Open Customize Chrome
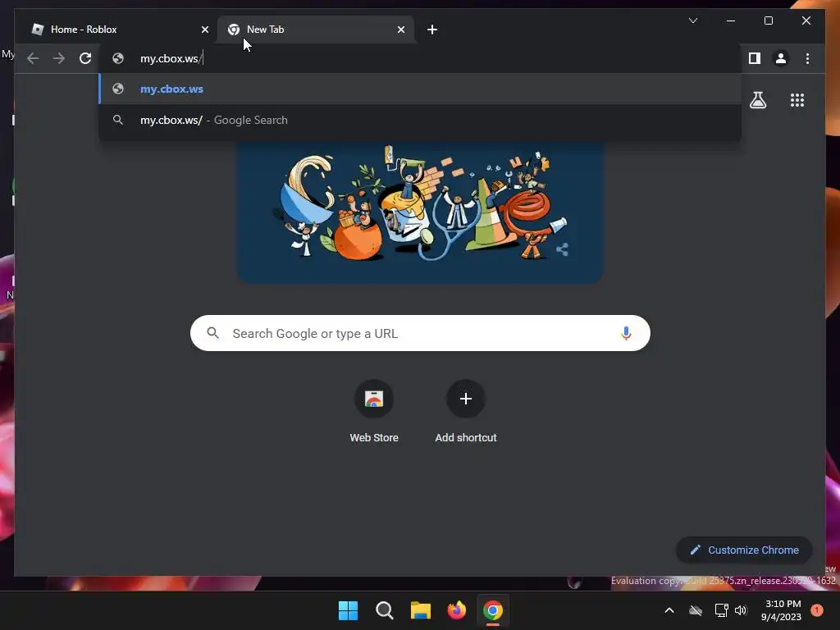This screenshot has height=630, width=840. click(x=744, y=550)
